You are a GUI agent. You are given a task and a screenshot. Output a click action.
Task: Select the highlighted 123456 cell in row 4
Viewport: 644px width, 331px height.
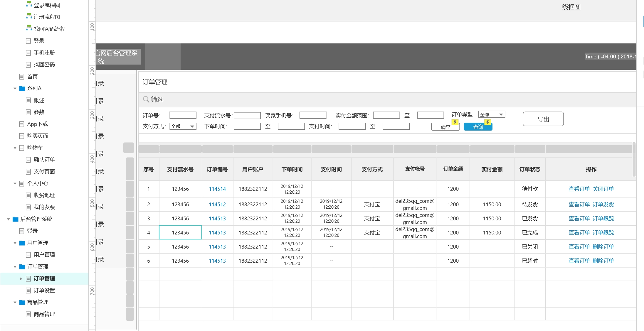coord(180,232)
